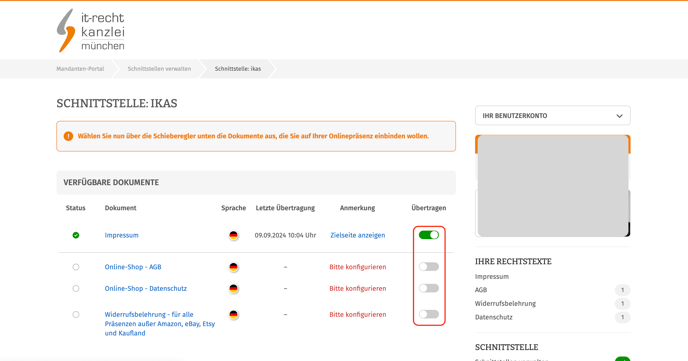This screenshot has height=361, width=688.
Task: Click the orange warning icon in the notice
Action: point(68,136)
